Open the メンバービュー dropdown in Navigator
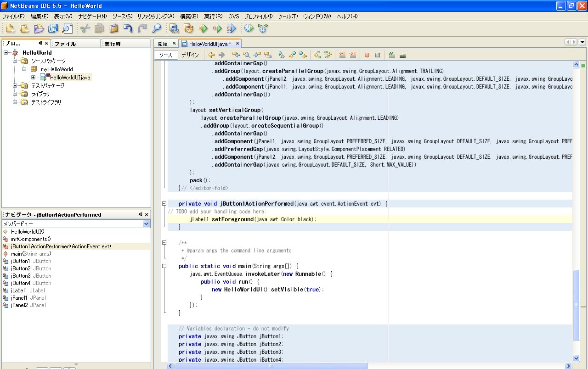Viewport: 588px width, 369px height. [x=147, y=224]
